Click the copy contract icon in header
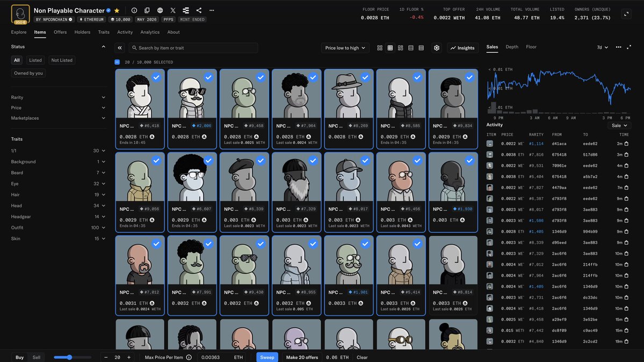Viewport: 644px width, 362px height. 147,10
